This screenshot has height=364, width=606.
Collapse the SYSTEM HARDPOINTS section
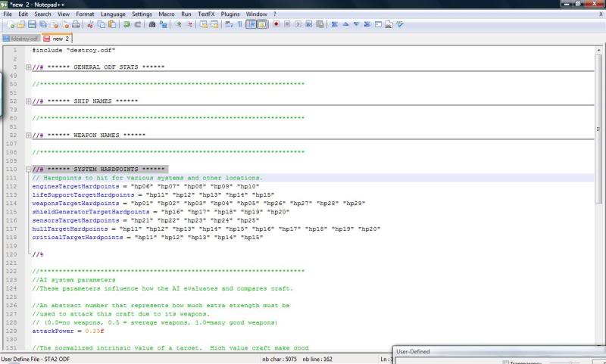(x=28, y=170)
